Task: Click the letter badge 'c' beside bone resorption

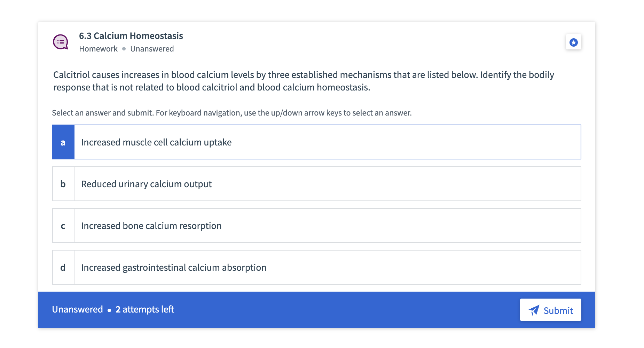Action: [x=63, y=226]
